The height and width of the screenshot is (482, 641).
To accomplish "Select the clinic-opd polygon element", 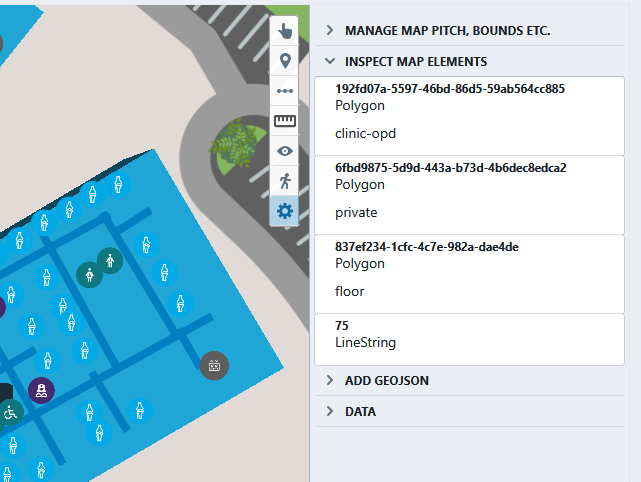I will 469,116.
